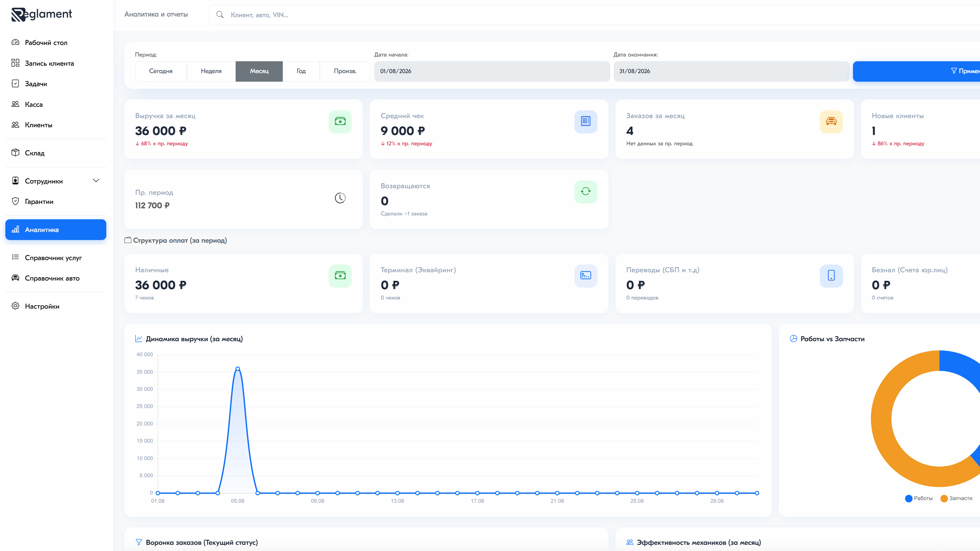Image resolution: width=980 pixels, height=551 pixels.
Task: Click the Рабочий стол dashboard icon
Action: point(15,42)
